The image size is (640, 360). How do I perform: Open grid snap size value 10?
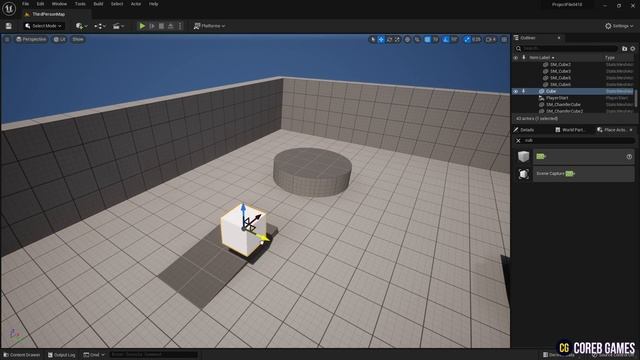pyautogui.click(x=436, y=40)
